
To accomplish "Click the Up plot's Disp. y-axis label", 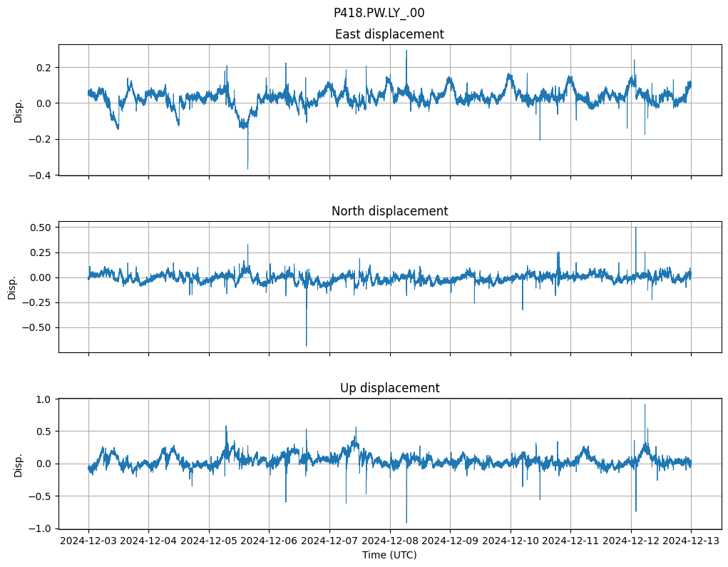I will [19, 464].
